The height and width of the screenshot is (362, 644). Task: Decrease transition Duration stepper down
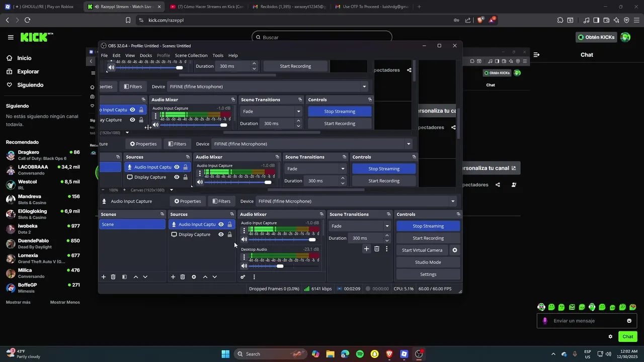coord(387,240)
